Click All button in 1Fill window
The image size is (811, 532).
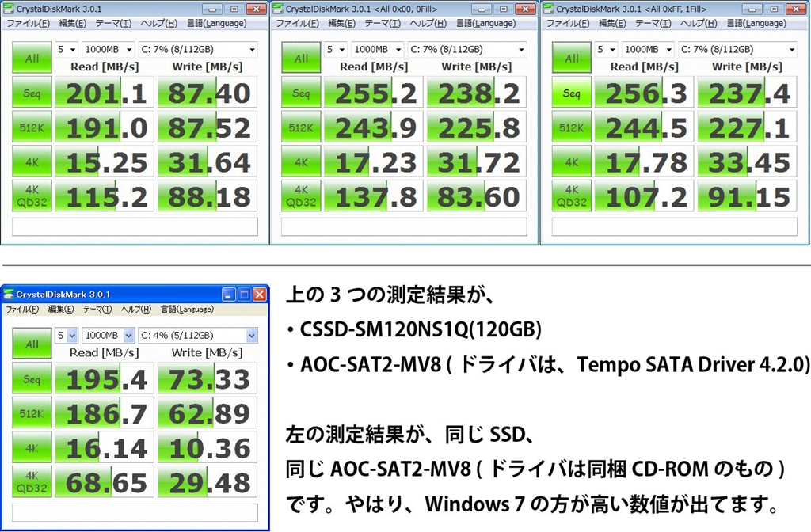click(x=572, y=57)
